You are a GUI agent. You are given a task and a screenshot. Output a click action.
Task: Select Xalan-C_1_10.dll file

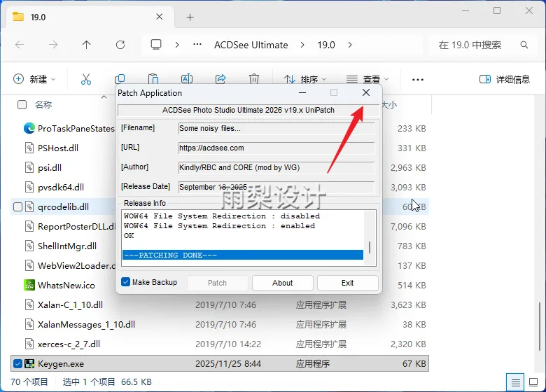point(70,305)
